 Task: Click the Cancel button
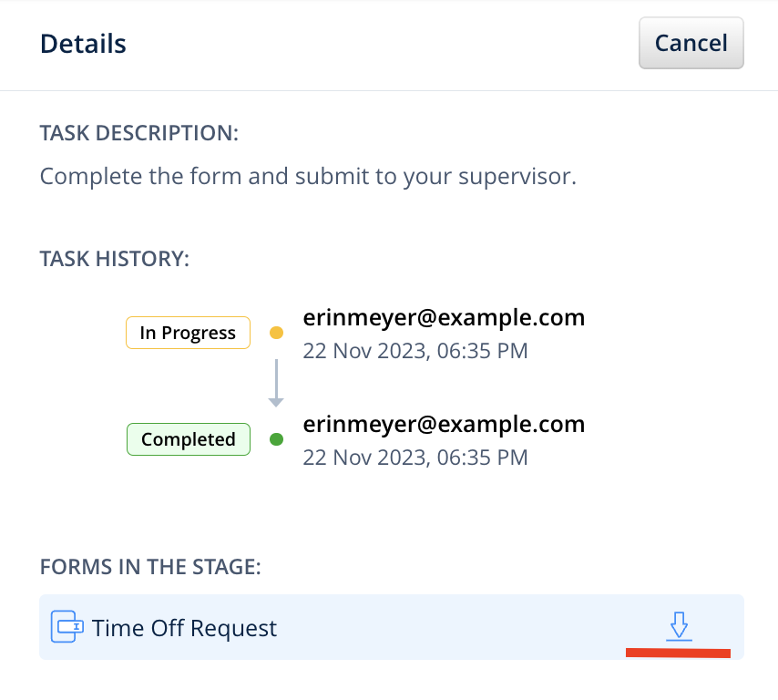point(691,43)
